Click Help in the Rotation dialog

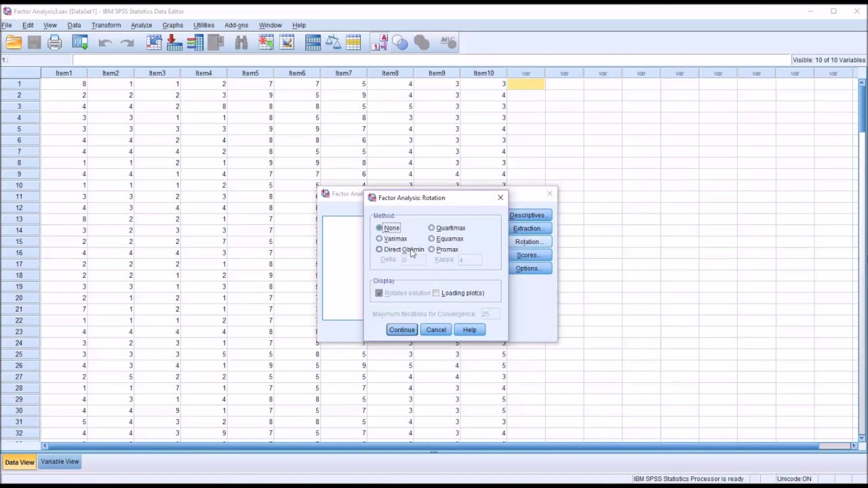(469, 329)
